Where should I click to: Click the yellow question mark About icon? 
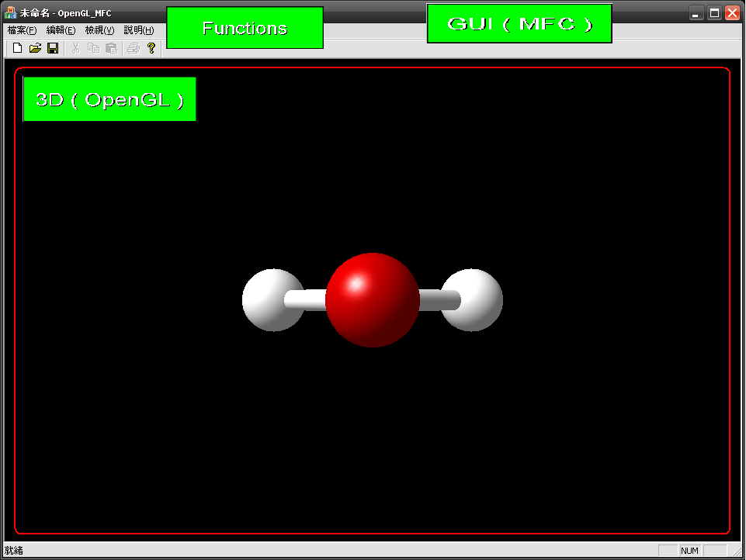point(151,48)
